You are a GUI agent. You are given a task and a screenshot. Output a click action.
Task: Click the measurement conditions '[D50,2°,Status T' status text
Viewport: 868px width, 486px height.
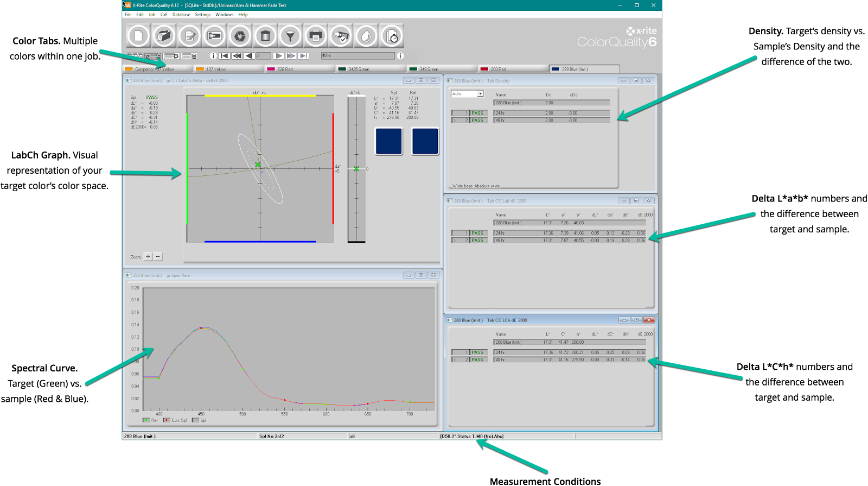472,436
